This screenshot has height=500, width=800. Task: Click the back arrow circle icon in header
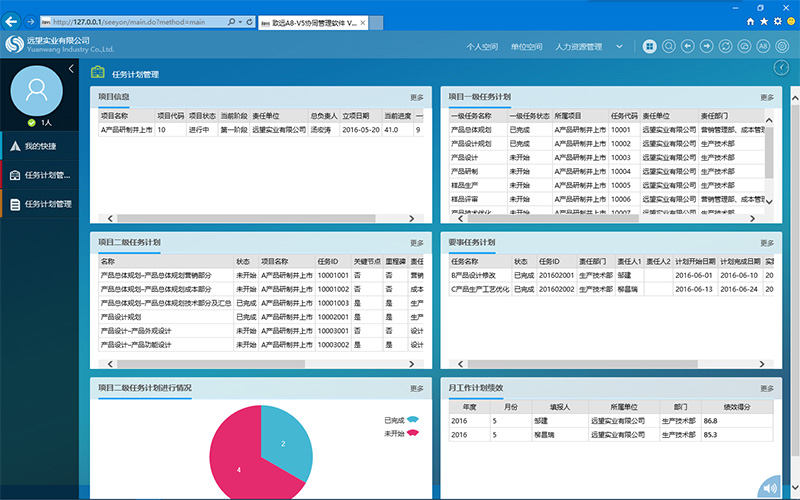[x=687, y=46]
